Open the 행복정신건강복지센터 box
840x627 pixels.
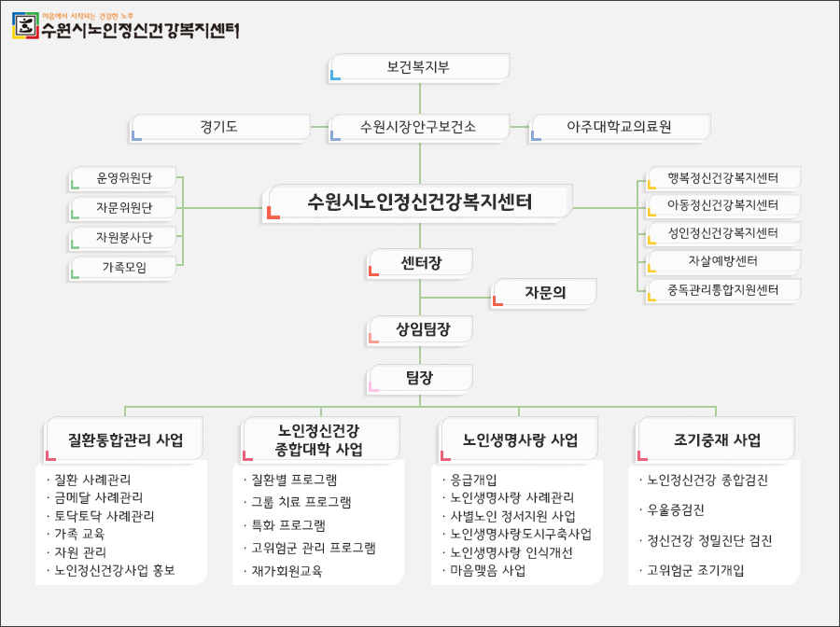point(722,177)
